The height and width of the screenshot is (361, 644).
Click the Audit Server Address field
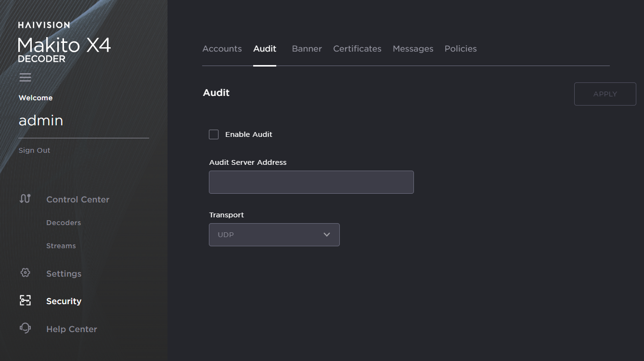(x=311, y=182)
